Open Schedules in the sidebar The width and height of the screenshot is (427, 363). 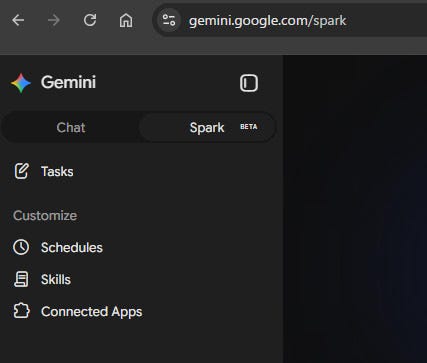pos(72,248)
